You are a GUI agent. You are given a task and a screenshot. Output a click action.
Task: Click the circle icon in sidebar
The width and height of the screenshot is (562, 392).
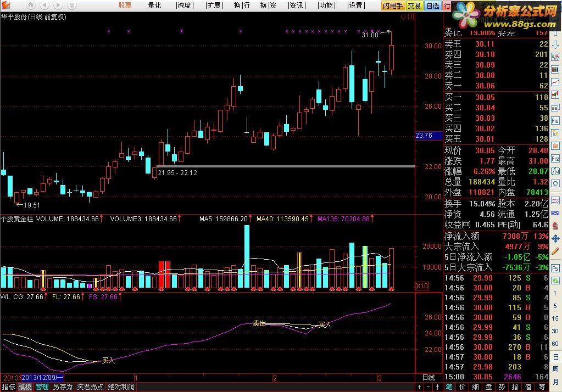point(555,183)
